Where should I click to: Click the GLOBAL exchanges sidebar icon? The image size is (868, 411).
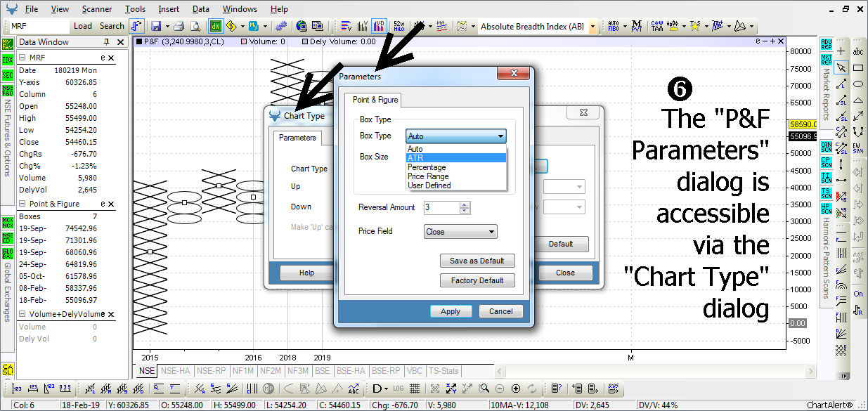(x=8, y=253)
